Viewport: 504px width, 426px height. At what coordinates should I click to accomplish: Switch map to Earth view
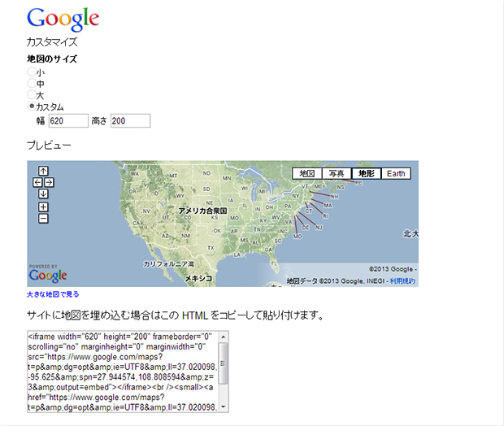coord(396,174)
